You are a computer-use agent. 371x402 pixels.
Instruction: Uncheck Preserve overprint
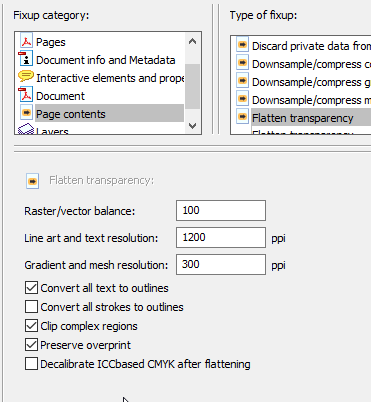tap(31, 344)
